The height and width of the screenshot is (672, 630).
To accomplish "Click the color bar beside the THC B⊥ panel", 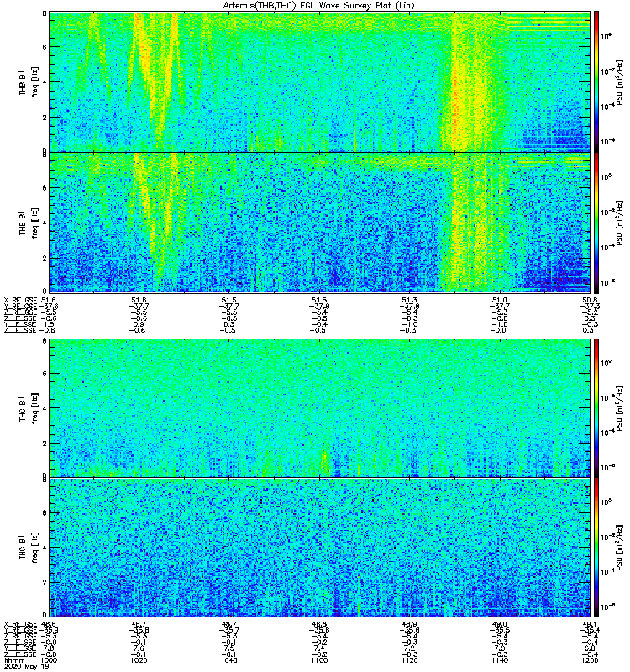I will coord(596,408).
